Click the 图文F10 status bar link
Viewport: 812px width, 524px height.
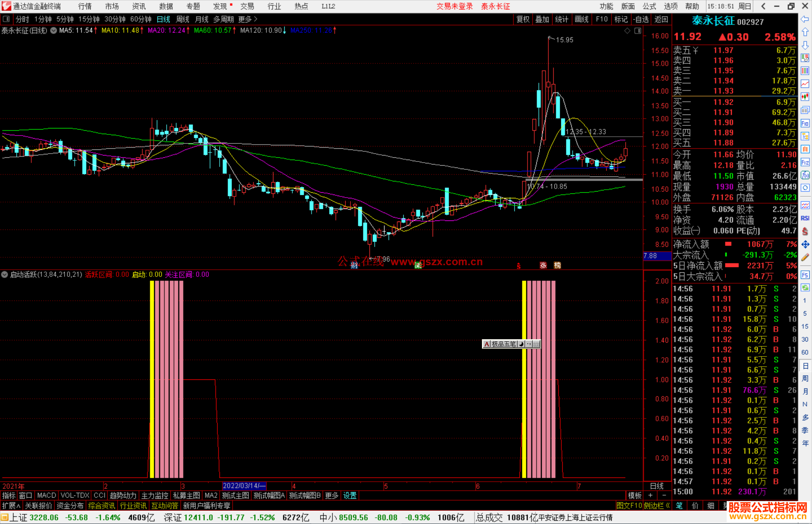pos(629,506)
